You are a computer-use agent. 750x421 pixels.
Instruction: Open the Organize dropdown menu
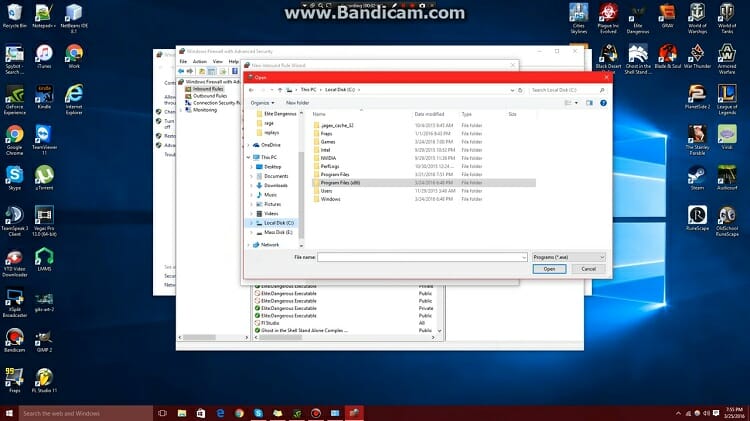point(262,103)
